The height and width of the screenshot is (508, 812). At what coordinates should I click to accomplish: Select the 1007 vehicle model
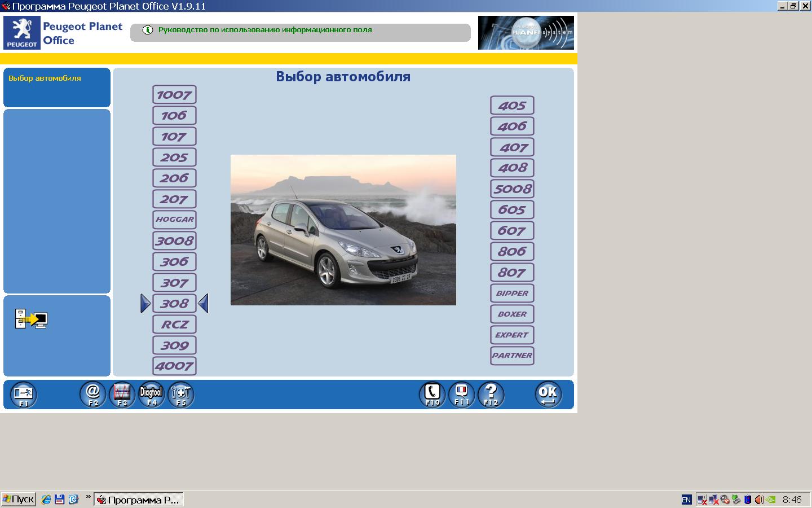coord(174,95)
